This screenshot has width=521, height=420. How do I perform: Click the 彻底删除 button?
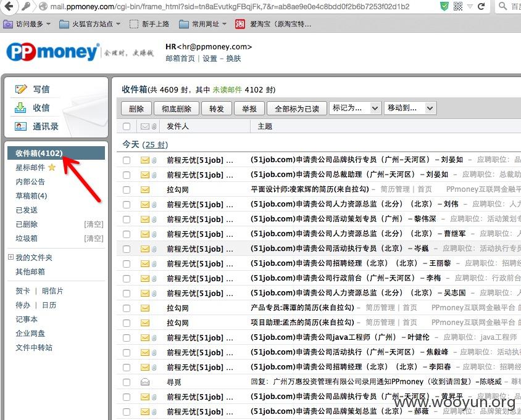[177, 109]
